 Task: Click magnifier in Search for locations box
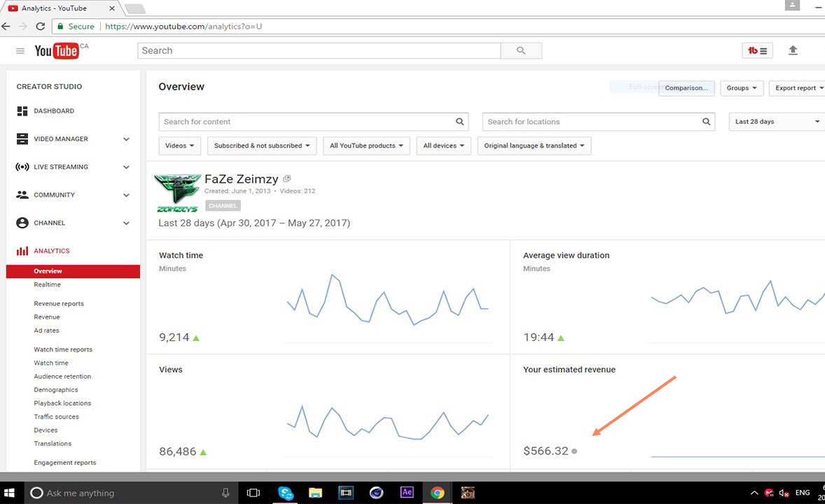(706, 122)
